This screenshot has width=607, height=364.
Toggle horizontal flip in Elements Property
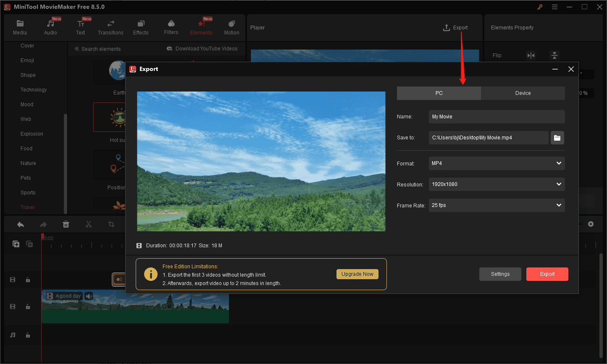531,55
